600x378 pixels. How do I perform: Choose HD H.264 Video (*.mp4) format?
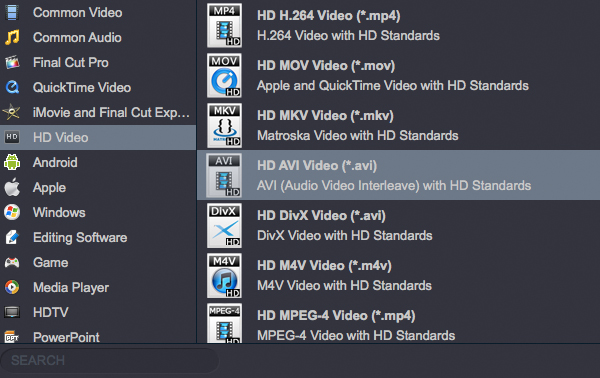coord(398,25)
